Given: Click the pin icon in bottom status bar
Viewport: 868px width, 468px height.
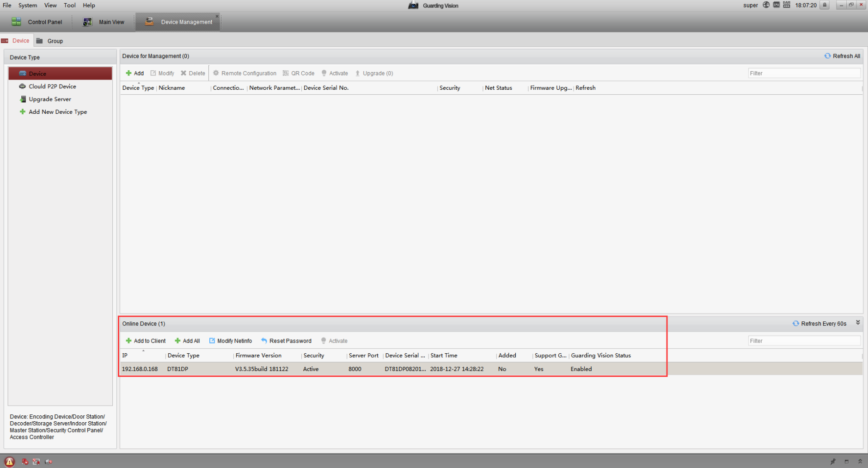Looking at the screenshot, I should (x=833, y=462).
